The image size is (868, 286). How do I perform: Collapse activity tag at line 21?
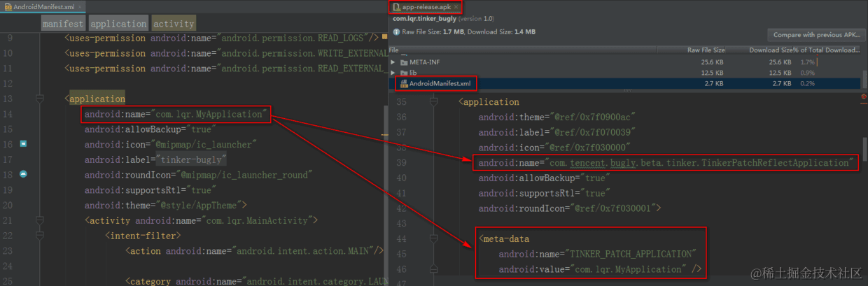(x=41, y=220)
